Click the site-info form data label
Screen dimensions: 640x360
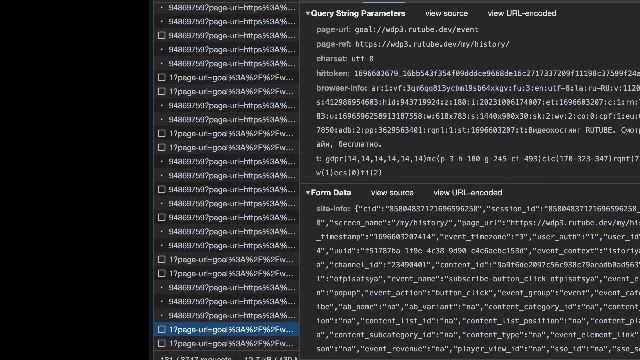333,209
